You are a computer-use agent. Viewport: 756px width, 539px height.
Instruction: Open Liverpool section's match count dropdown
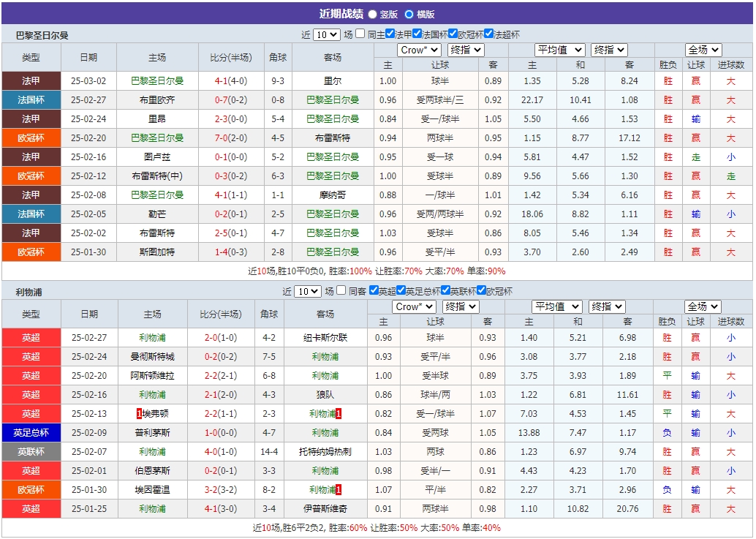tap(307, 290)
